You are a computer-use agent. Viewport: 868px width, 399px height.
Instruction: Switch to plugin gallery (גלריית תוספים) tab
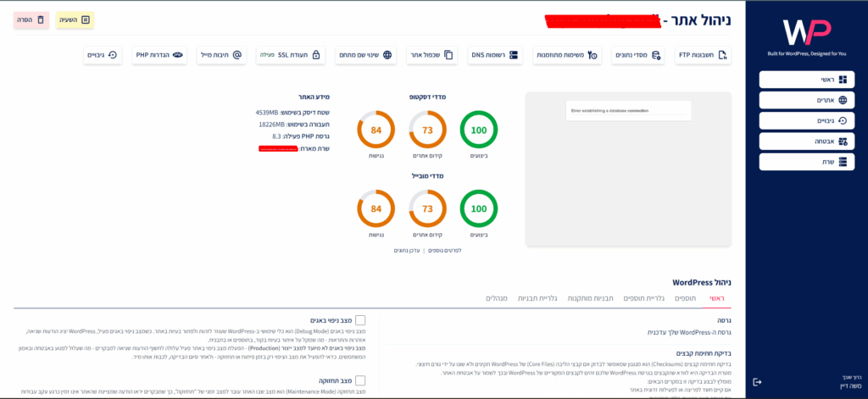[x=644, y=298]
